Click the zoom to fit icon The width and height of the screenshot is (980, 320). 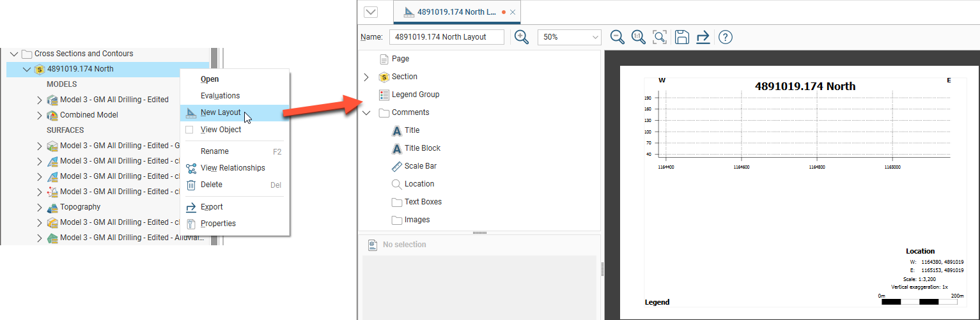[x=660, y=37]
